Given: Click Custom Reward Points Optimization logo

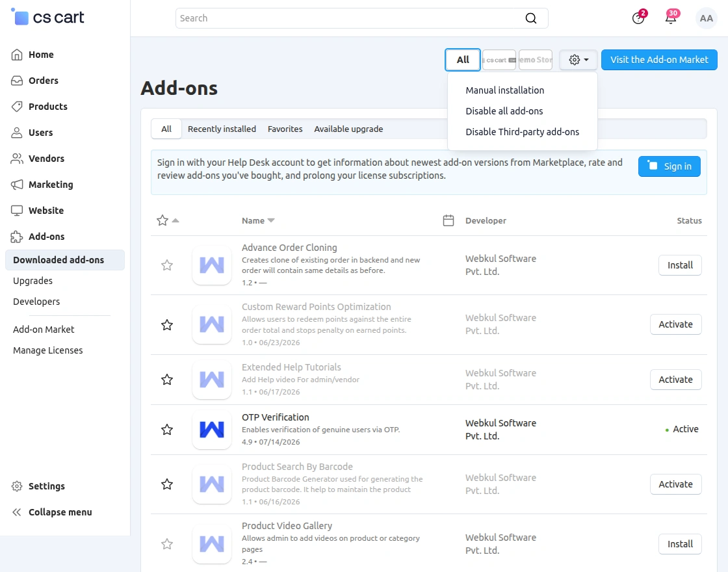Looking at the screenshot, I should 212,324.
